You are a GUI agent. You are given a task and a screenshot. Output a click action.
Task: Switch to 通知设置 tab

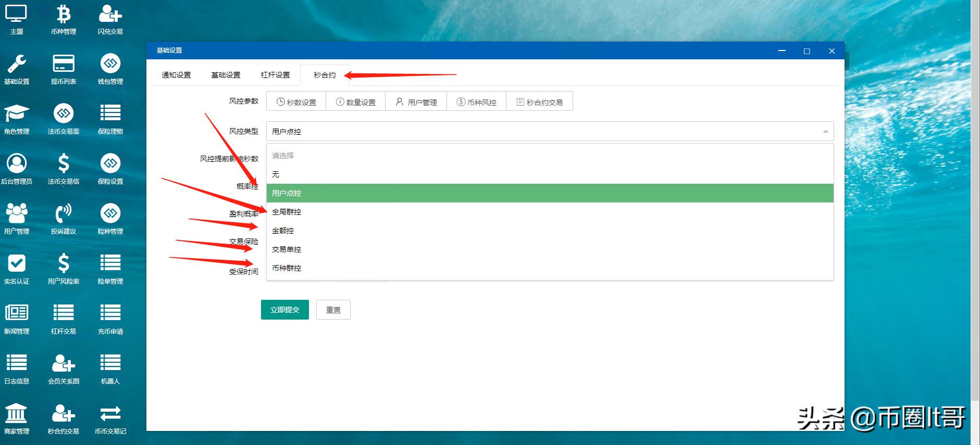coord(176,75)
